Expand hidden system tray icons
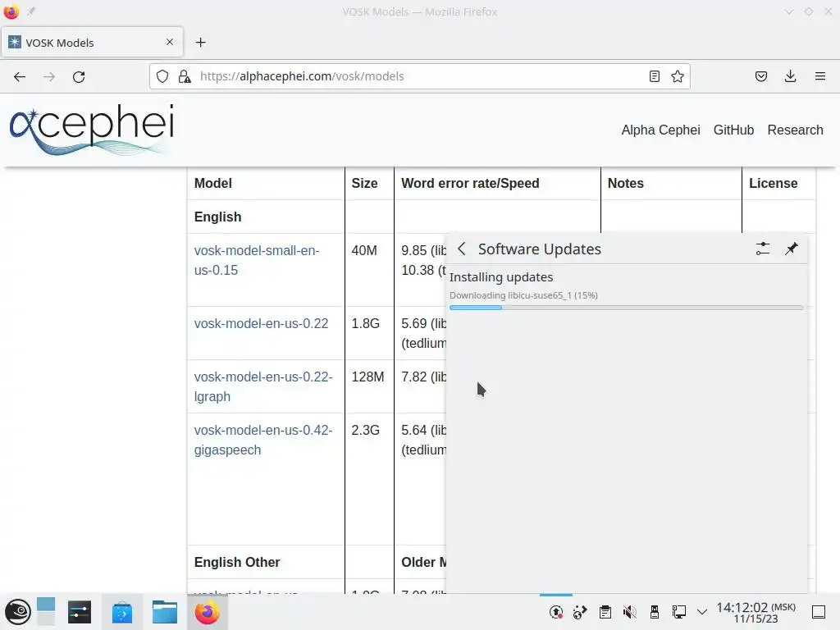 [x=702, y=612]
